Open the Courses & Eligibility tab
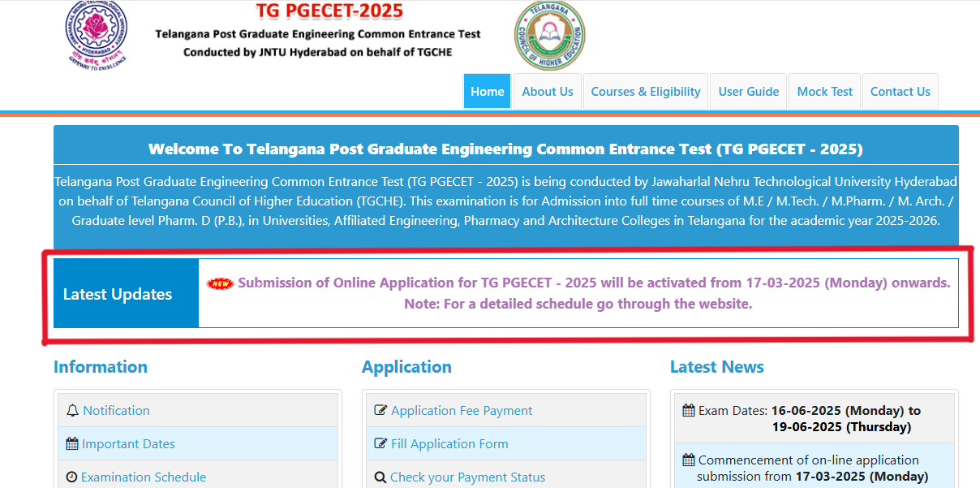 tap(645, 92)
